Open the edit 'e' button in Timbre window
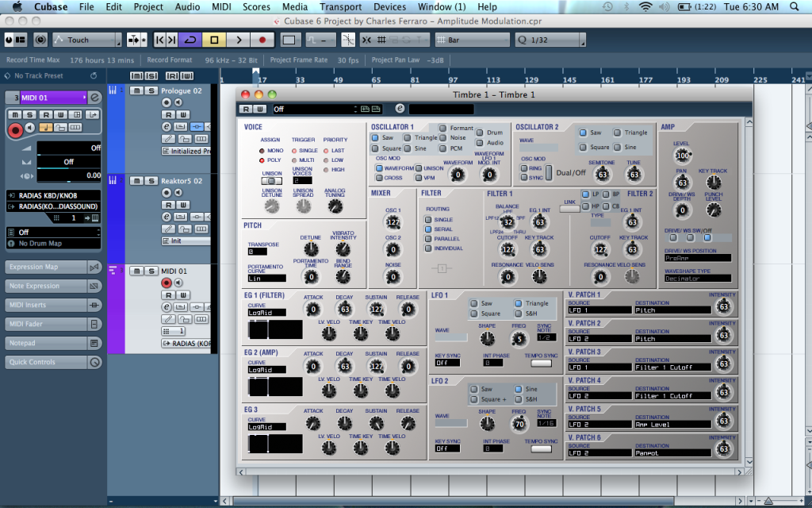 tap(400, 108)
